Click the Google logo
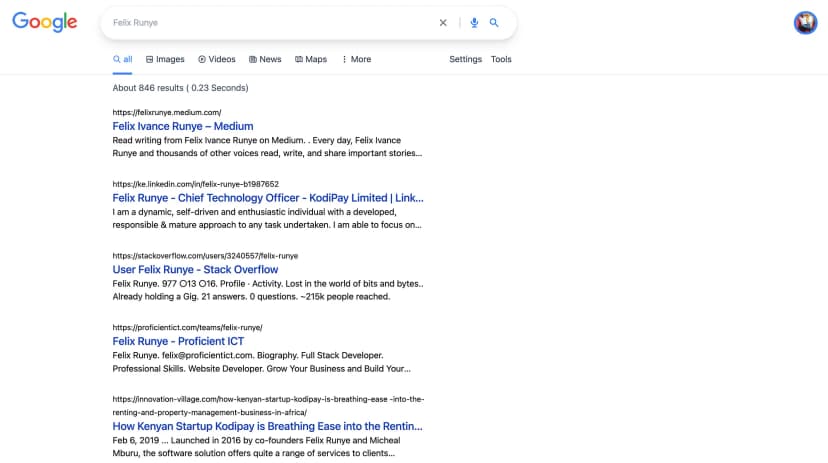This screenshot has height=463, width=828. click(45, 22)
